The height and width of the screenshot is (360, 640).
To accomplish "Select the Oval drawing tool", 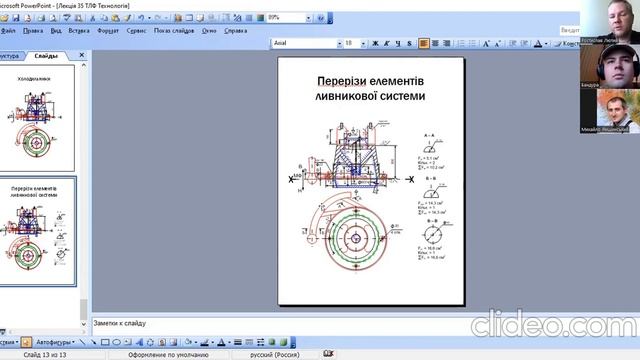I will click(x=116, y=342).
